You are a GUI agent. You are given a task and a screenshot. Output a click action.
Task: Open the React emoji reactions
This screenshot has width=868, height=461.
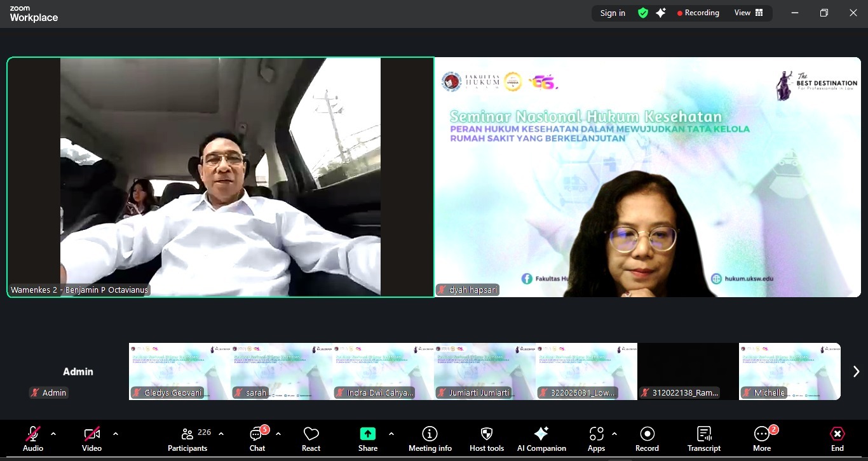coord(311,438)
